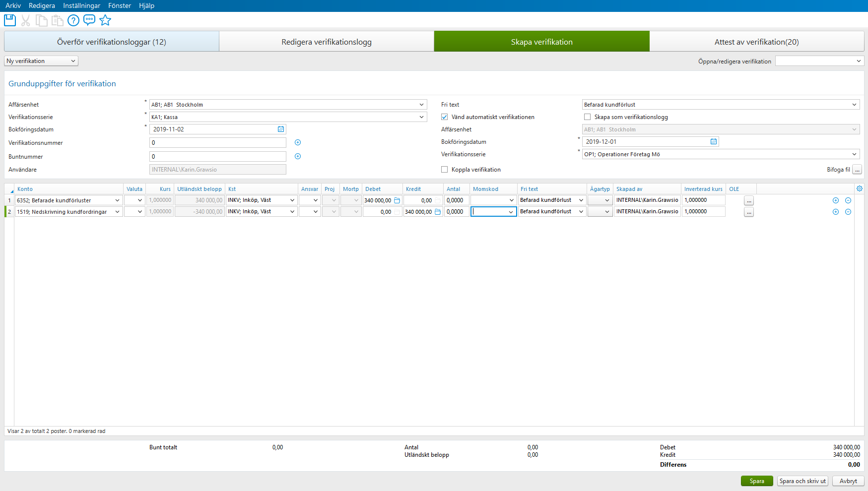Open the column settings gear above the grid

(860, 188)
